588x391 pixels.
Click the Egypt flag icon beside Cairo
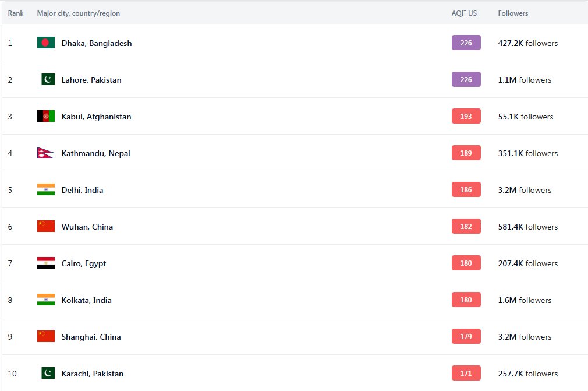(45, 263)
